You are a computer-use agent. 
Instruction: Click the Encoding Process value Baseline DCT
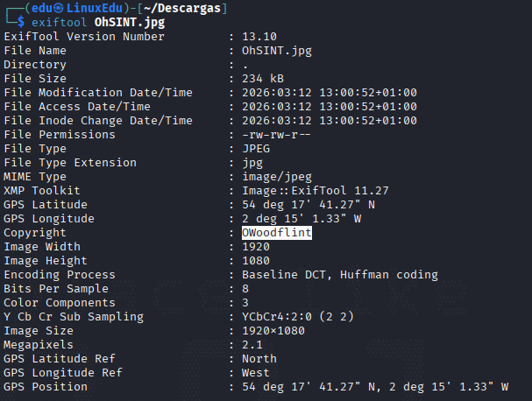coord(340,275)
